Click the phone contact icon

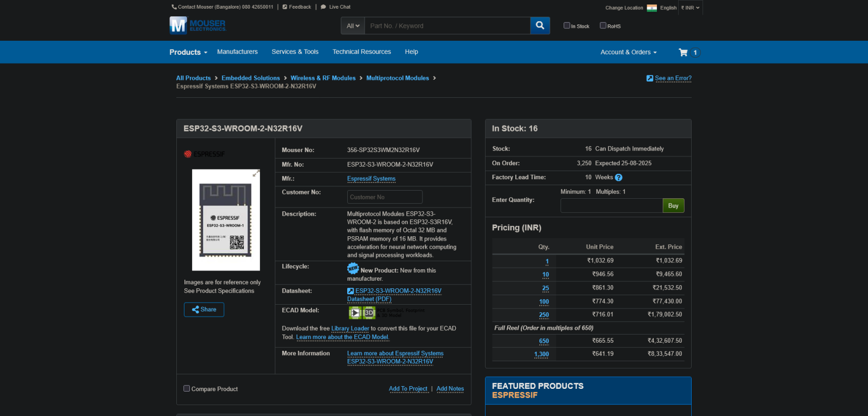(x=174, y=7)
